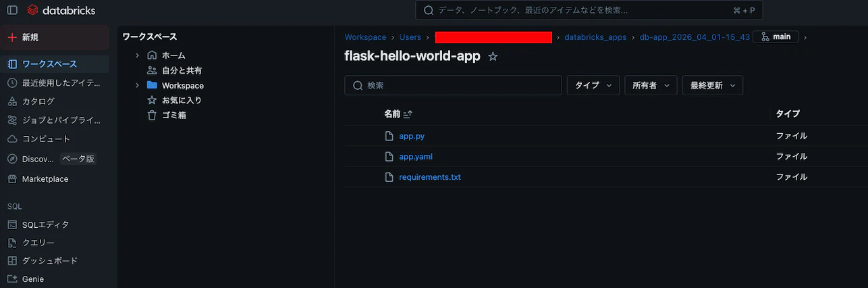Viewport: 868px width, 288px height.
Task: Click the db-app_2026_04_01-15_43 breadcrumb
Action: (x=695, y=37)
